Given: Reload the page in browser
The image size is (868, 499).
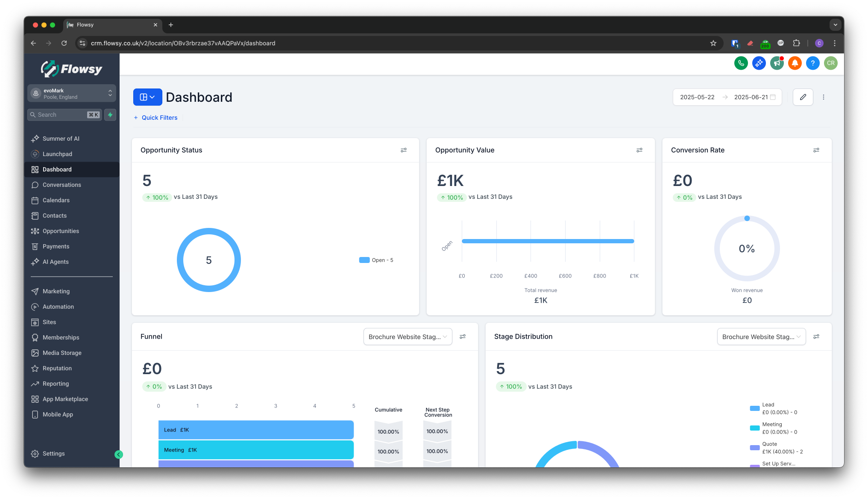Looking at the screenshot, I should pos(64,43).
